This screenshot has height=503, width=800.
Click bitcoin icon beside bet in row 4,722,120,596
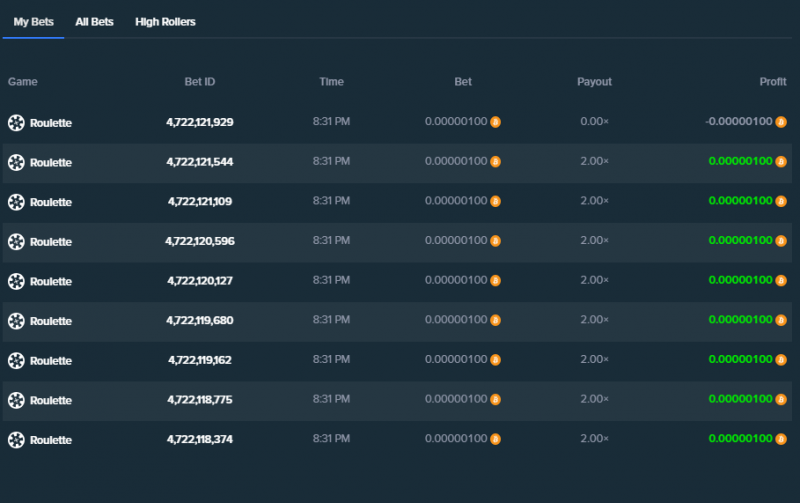tap(495, 241)
